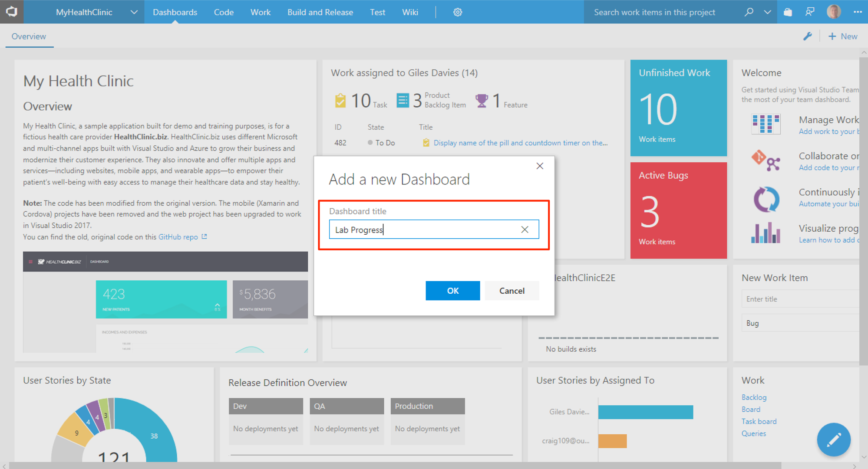Open the 'Learn how to add' link
This screenshot has width=868, height=469.
[x=828, y=240]
